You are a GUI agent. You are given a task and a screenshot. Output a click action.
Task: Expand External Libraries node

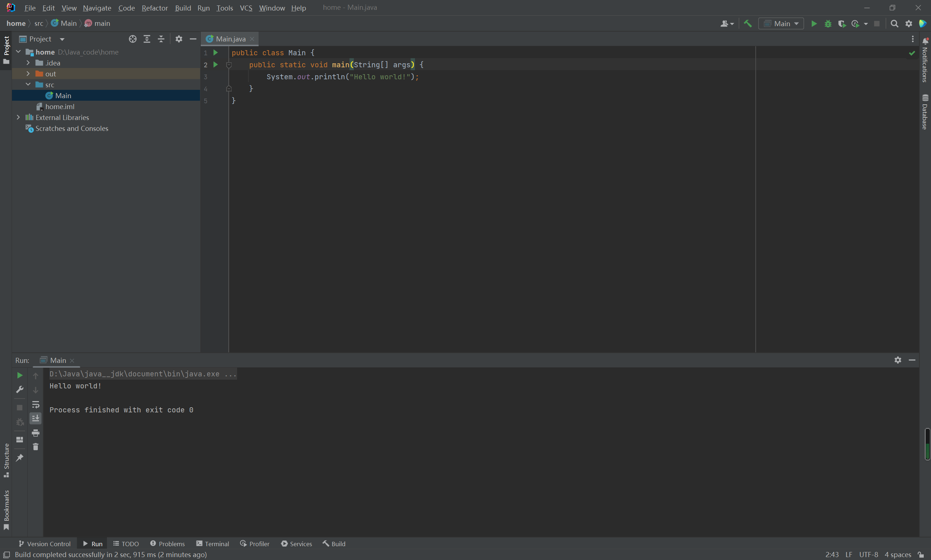point(18,117)
